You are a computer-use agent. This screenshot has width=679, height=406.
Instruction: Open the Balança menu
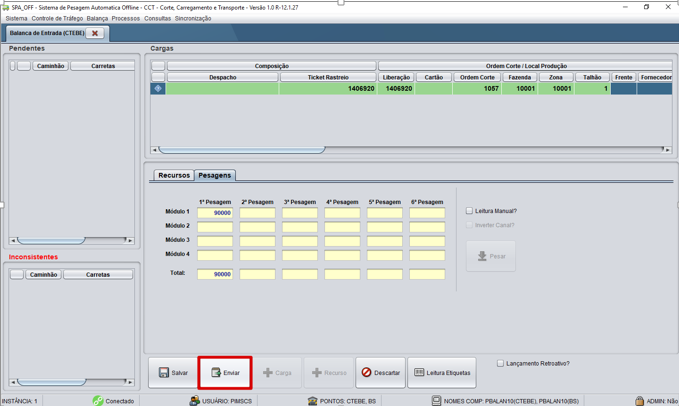tap(97, 19)
